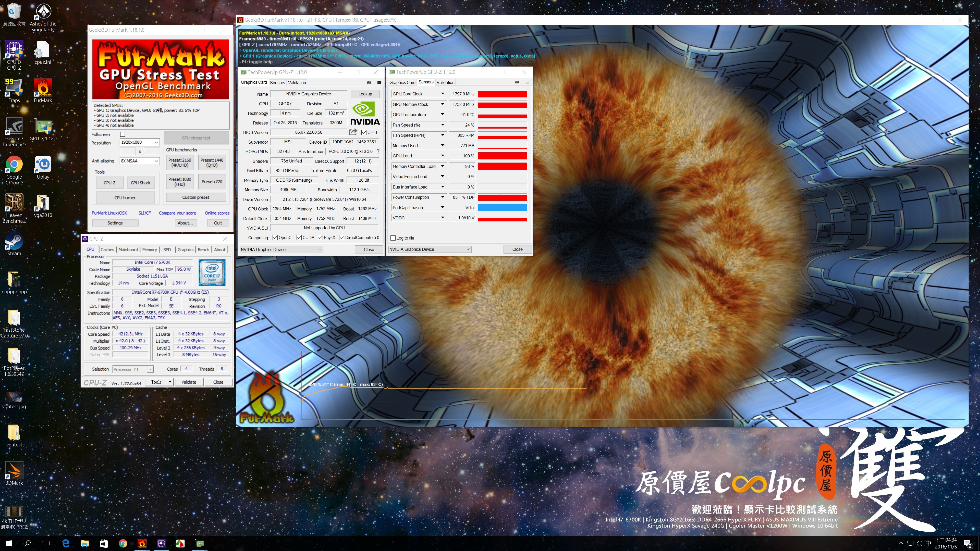The height and width of the screenshot is (551, 980).
Task: Open the hamburger menu in GPU-Z Graphics Card window
Action: pyautogui.click(x=379, y=82)
